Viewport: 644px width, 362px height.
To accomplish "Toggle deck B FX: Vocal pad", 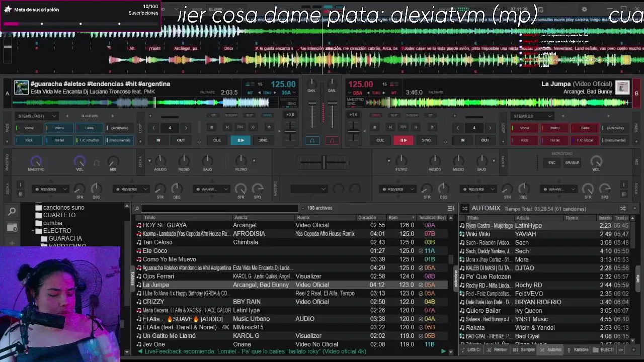I will click(x=585, y=140).
